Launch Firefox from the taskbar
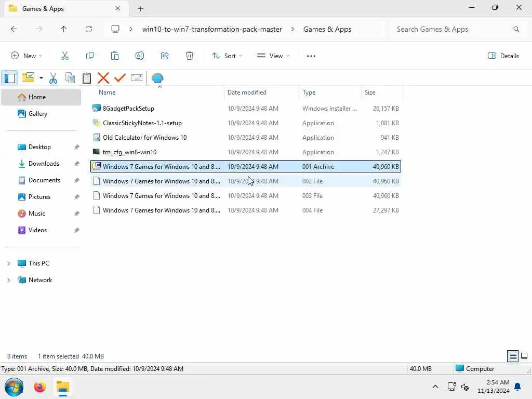The height and width of the screenshot is (399, 532). pos(39,387)
